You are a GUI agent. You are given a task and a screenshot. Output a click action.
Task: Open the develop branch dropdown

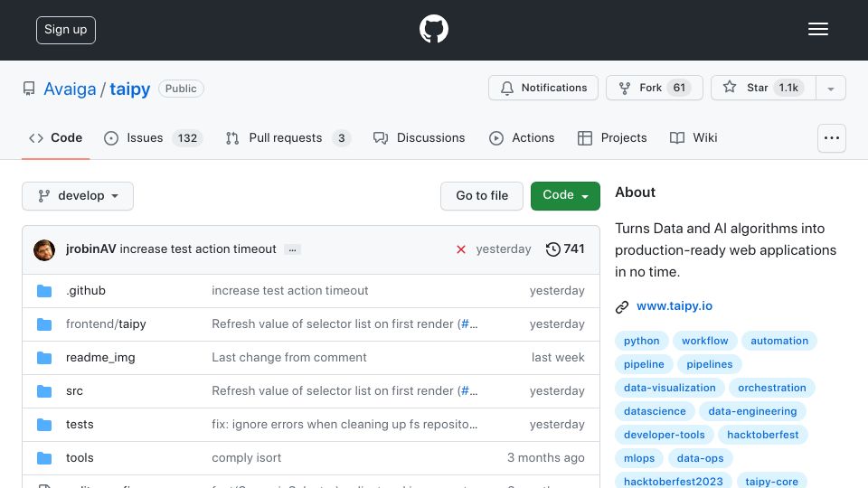point(78,196)
